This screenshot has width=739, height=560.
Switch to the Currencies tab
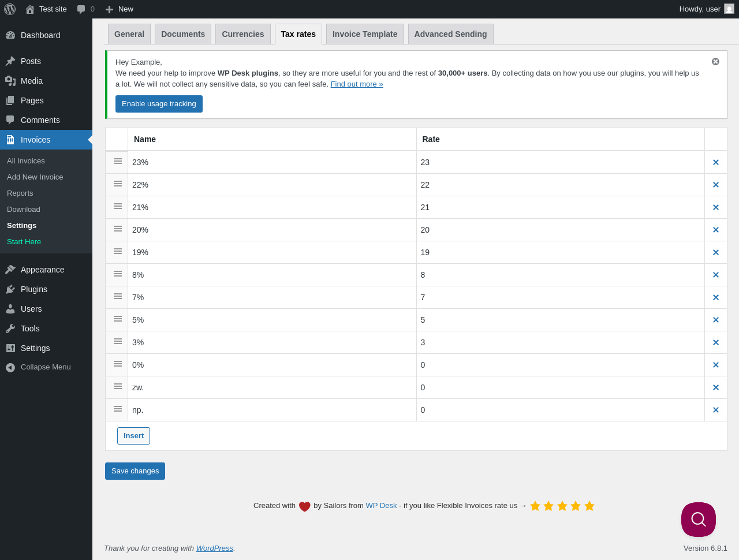pyautogui.click(x=243, y=34)
